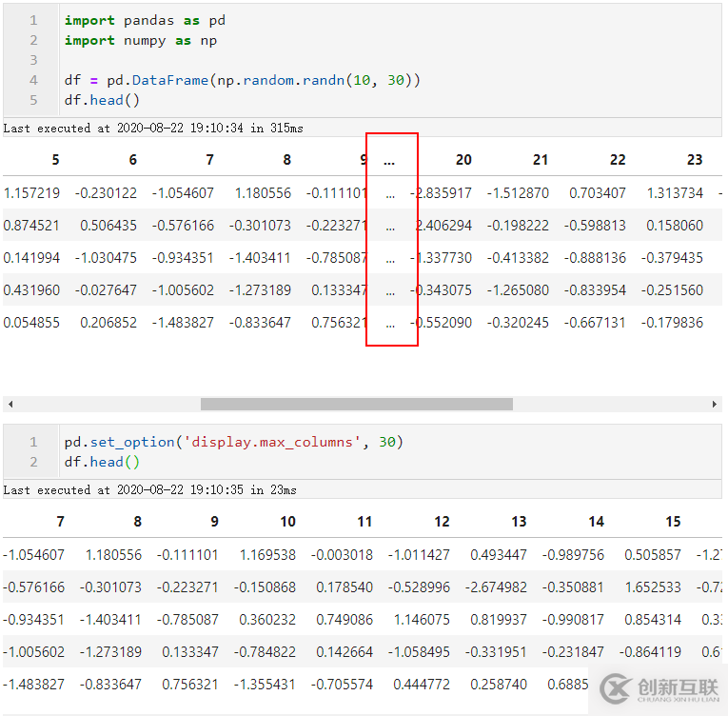
Task: Click the cell value 0.141994
Action: click(31, 257)
